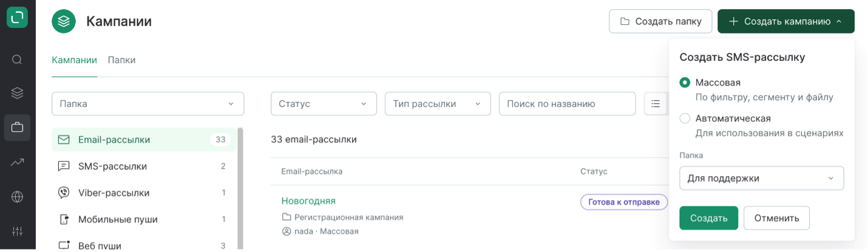Open the Статус dropdown
The height and width of the screenshot is (252, 868).
pyautogui.click(x=324, y=104)
